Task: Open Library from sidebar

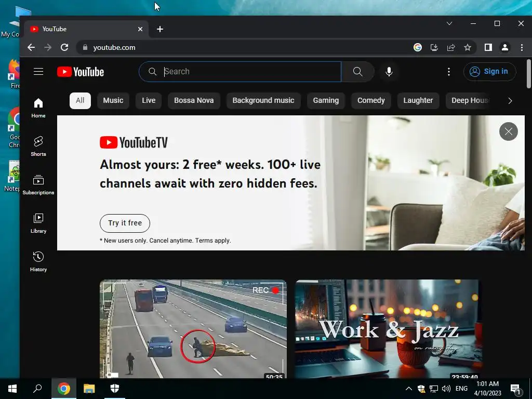Action: pyautogui.click(x=38, y=223)
